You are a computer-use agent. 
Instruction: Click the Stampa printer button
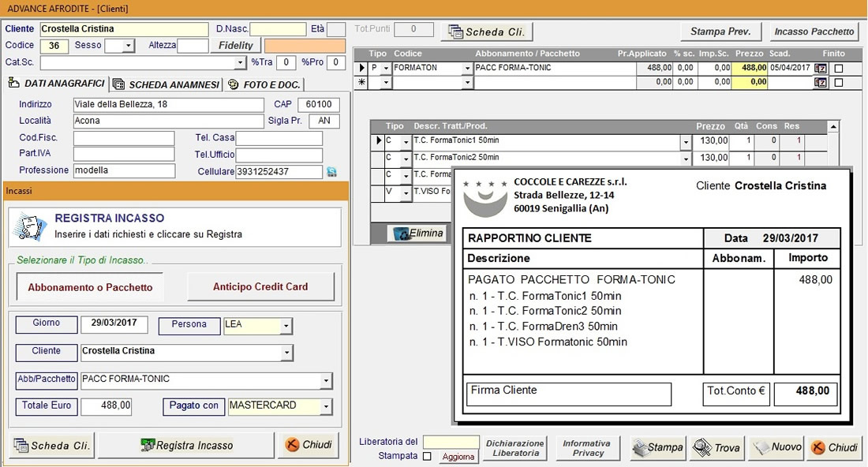click(658, 447)
